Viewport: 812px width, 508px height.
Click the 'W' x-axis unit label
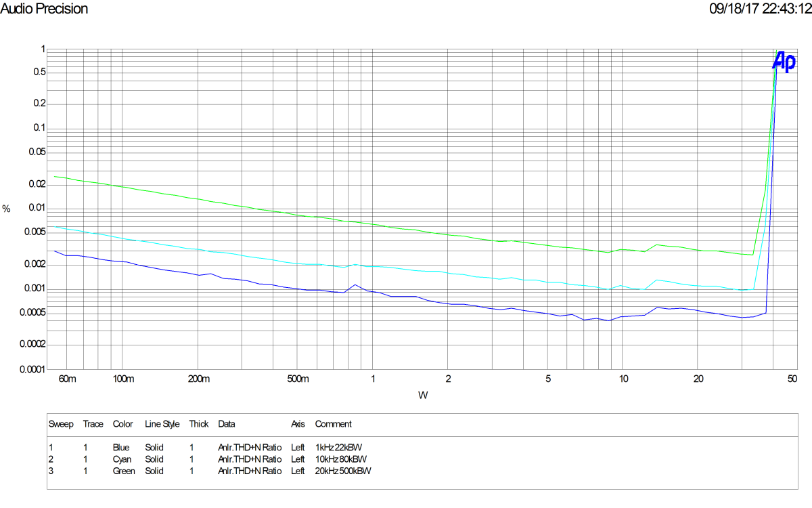pos(423,395)
